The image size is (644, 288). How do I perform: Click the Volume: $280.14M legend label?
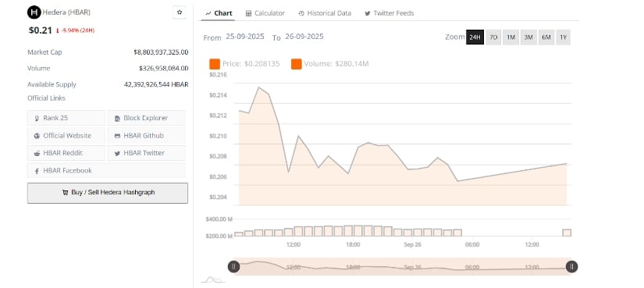336,64
